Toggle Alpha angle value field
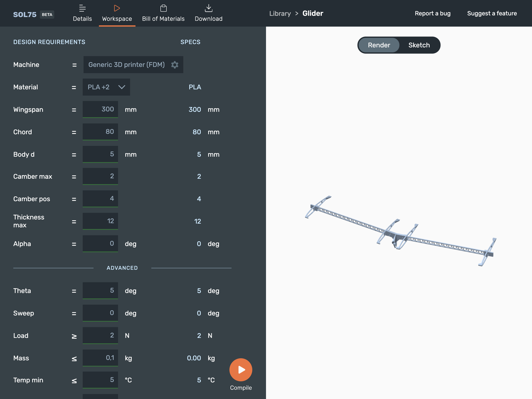The image size is (532, 399). tap(101, 243)
